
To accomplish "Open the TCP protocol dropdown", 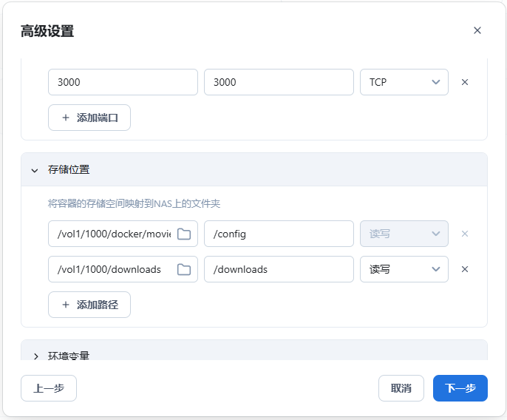I will (x=404, y=82).
